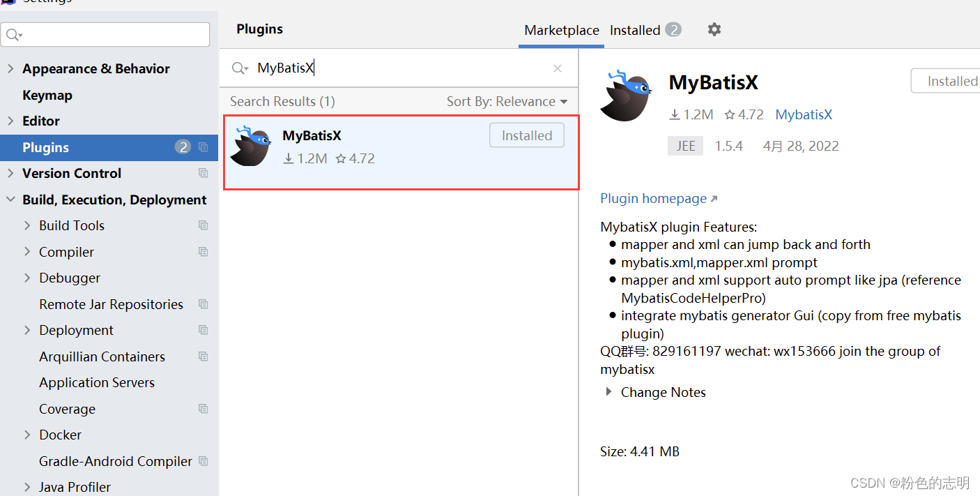Expand the Compiler node
The width and height of the screenshot is (980, 496).
pos(27,252)
